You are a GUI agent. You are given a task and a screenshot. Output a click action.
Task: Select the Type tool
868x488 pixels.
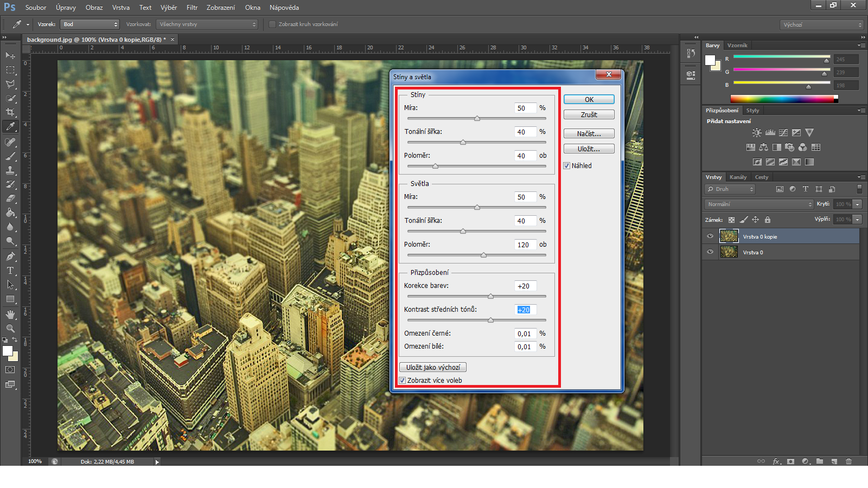[x=10, y=271]
